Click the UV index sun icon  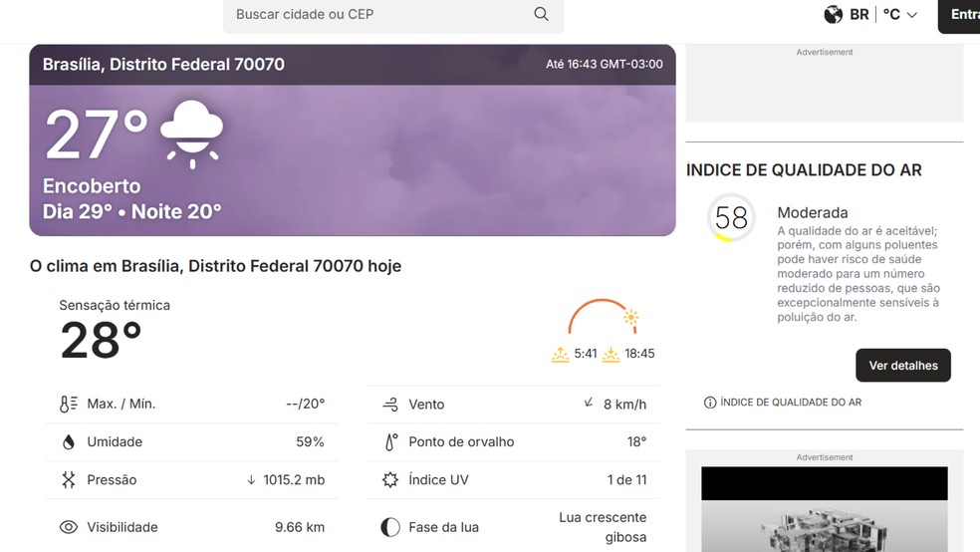390,479
